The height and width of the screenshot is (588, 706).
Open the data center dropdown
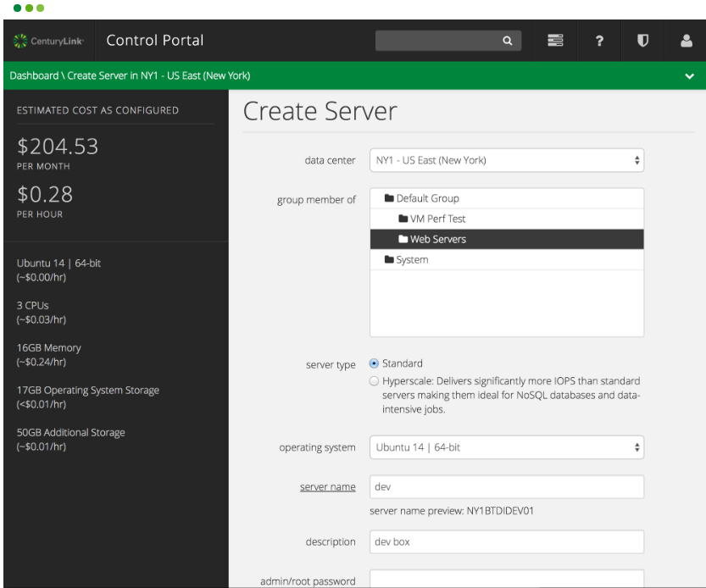507,160
